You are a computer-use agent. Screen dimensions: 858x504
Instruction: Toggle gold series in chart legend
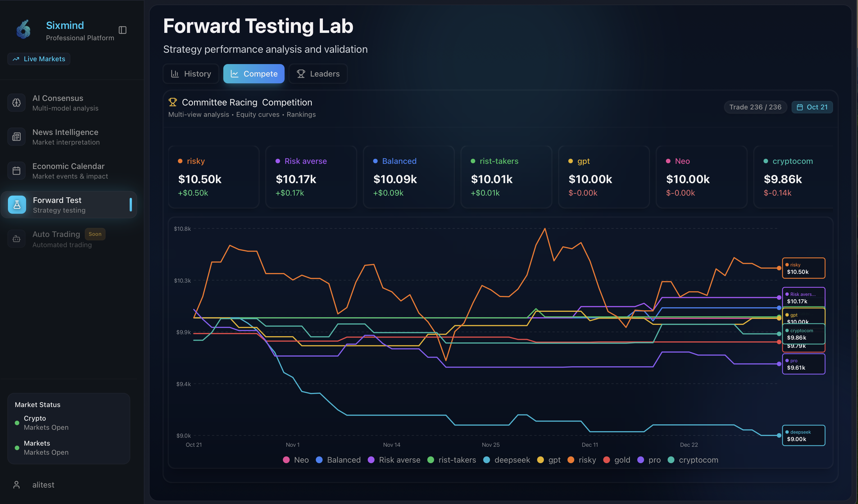pos(617,460)
